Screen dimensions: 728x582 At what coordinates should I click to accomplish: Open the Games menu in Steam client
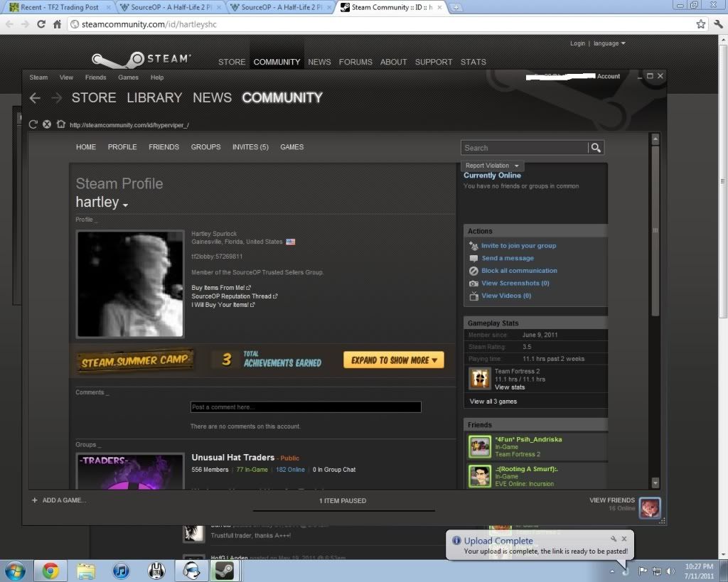pos(128,77)
